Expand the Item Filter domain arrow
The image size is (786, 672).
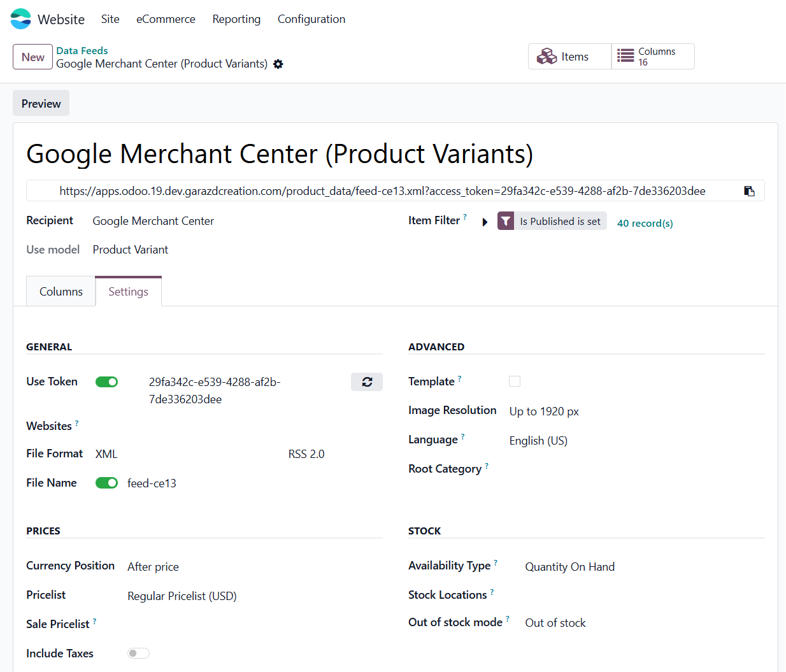click(485, 222)
